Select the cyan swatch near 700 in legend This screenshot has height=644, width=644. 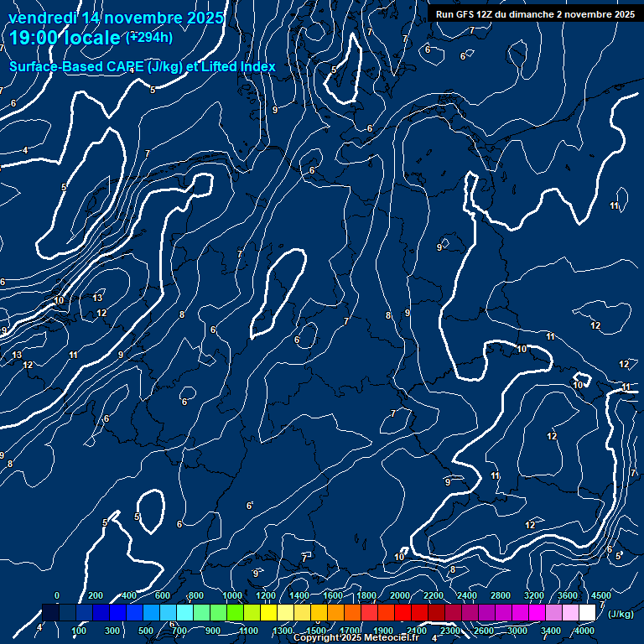184,613
